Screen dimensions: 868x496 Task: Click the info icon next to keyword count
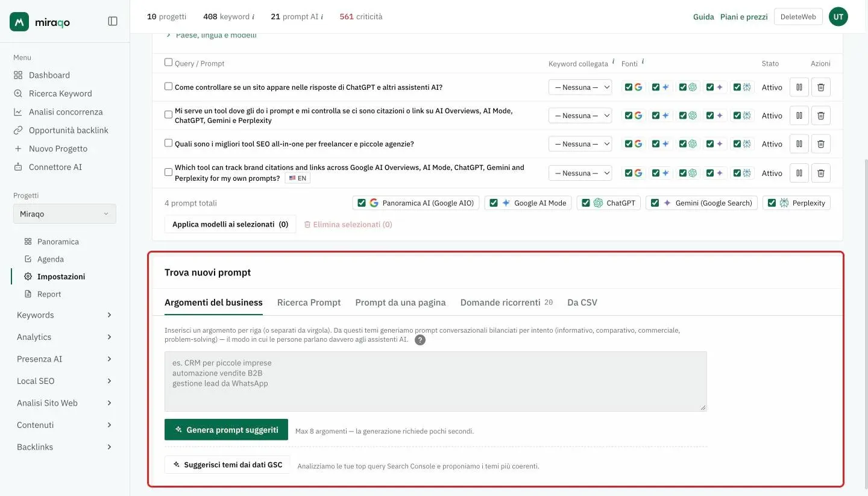[x=253, y=17]
